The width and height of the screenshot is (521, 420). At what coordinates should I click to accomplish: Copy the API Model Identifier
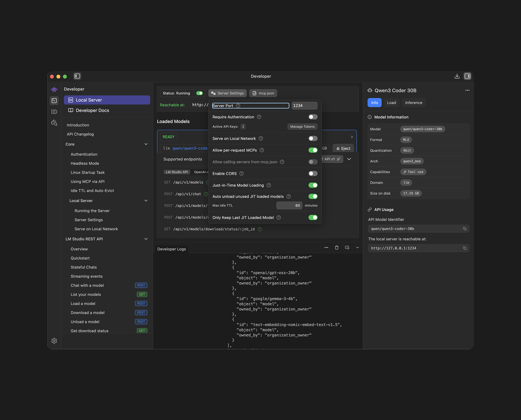[x=465, y=229]
